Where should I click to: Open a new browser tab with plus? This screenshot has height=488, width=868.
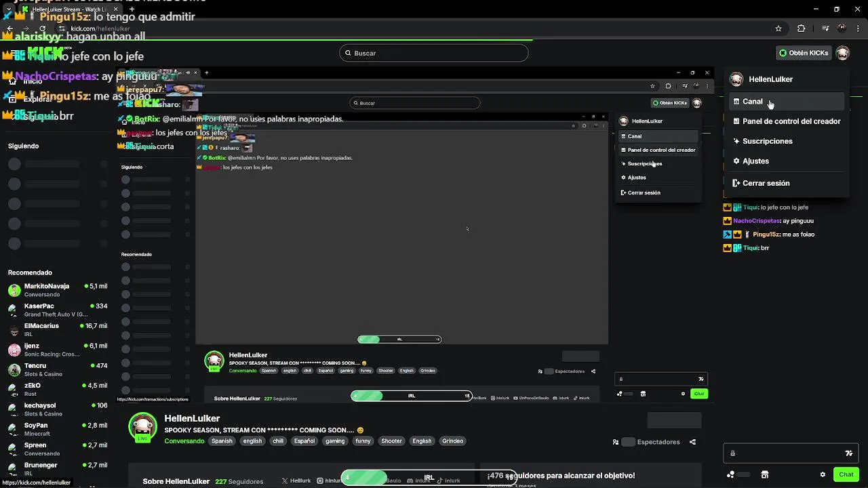pos(132,9)
